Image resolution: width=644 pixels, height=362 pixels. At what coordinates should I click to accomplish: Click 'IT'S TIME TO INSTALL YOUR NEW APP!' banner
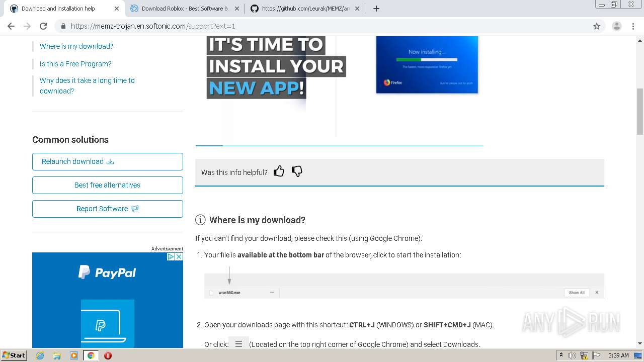(x=276, y=67)
